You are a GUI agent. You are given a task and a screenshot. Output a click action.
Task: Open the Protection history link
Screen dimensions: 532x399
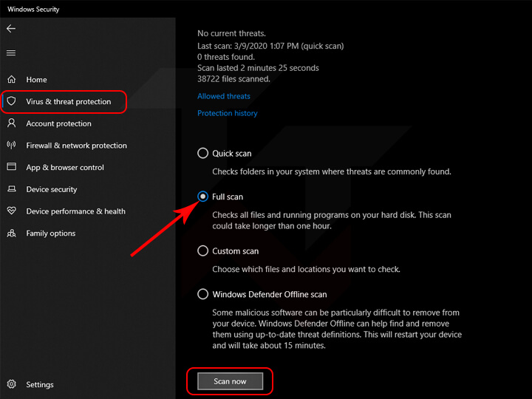pos(228,113)
